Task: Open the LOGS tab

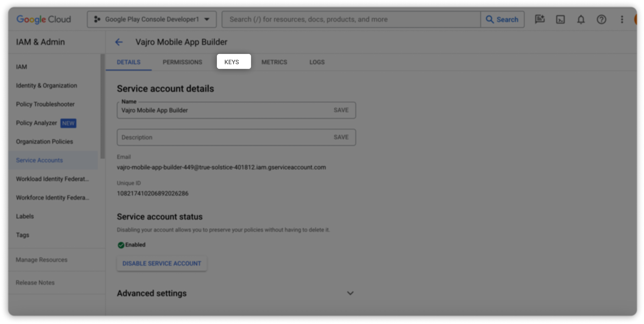Action: (317, 62)
